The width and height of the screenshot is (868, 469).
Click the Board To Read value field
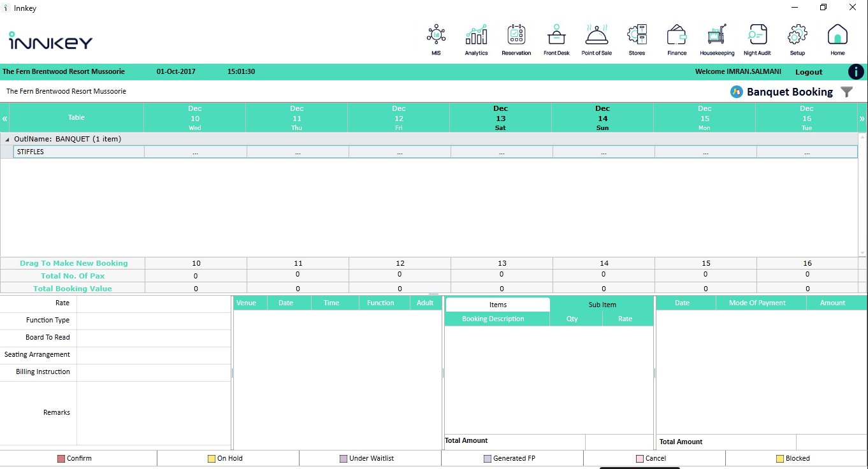(154, 338)
